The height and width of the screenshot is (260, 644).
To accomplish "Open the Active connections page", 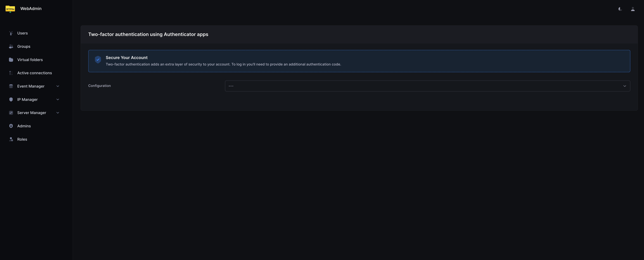I will pyautogui.click(x=34, y=73).
